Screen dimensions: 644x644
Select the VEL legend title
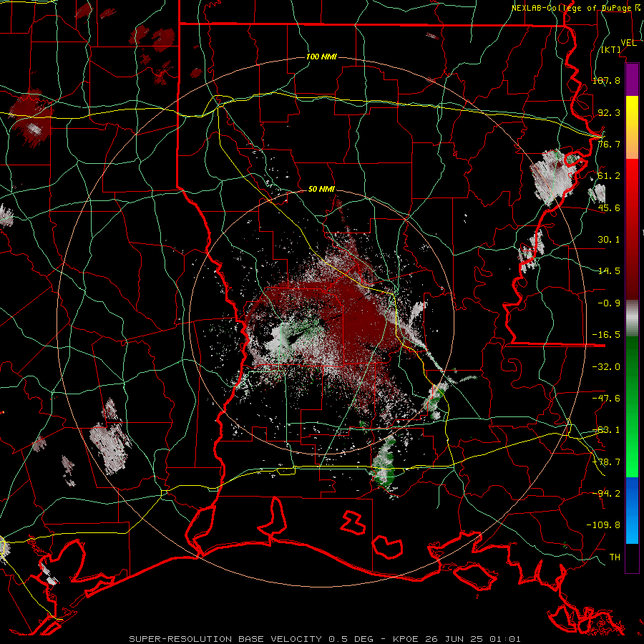(x=628, y=42)
